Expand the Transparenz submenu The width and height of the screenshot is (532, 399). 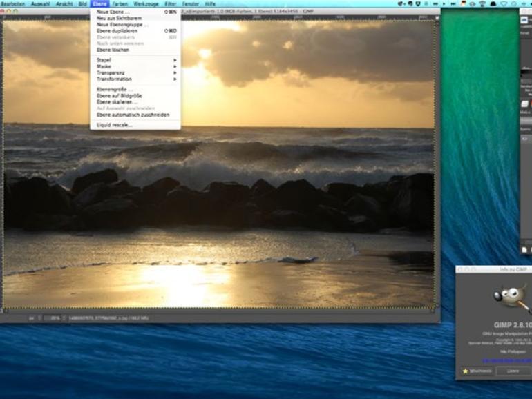coord(135,73)
